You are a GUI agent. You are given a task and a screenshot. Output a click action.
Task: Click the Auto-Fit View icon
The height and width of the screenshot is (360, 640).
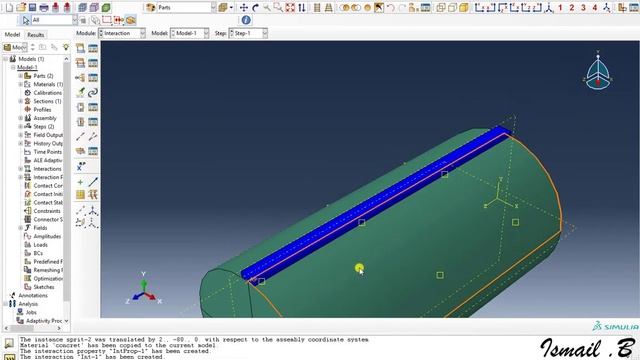click(x=290, y=7)
